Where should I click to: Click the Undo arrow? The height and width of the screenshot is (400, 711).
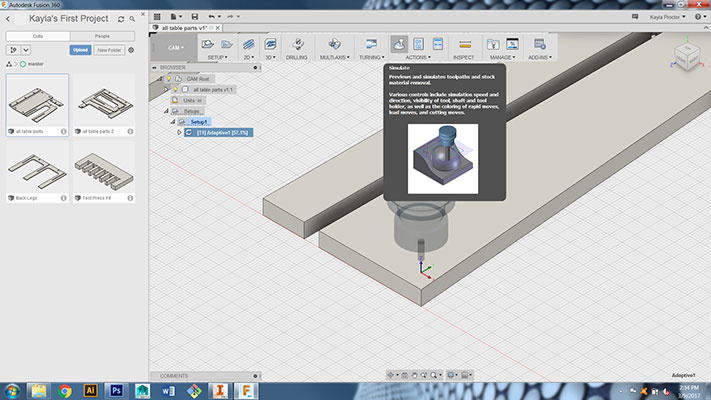[212, 17]
